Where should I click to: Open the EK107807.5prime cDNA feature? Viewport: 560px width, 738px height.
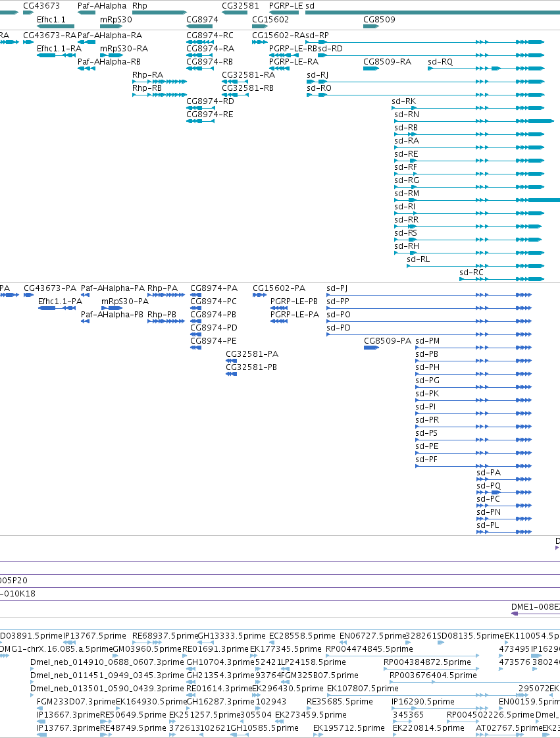coord(427,695)
